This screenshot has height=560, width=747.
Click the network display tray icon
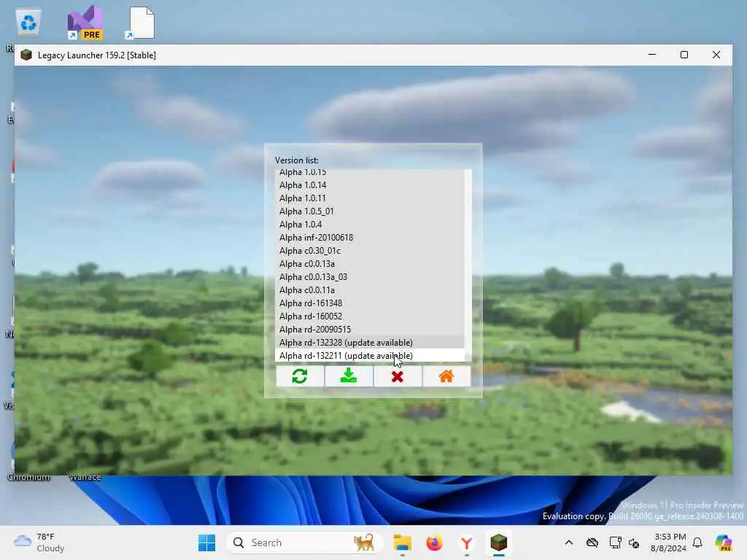coord(615,542)
